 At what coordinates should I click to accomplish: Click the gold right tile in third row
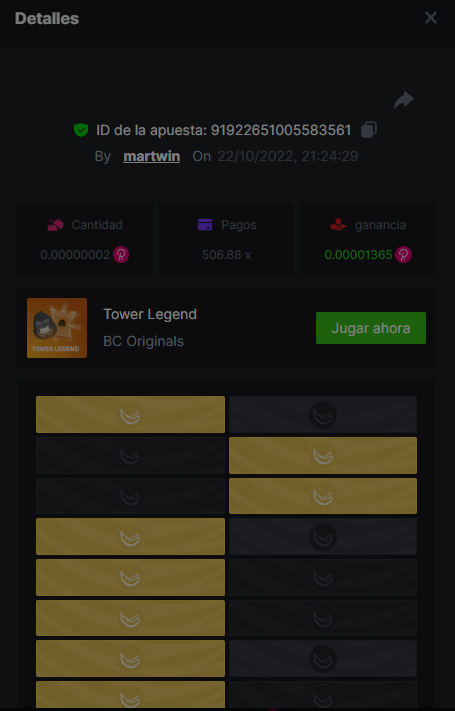point(323,496)
